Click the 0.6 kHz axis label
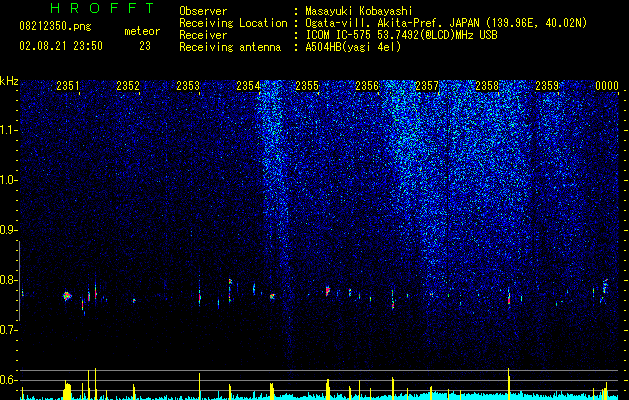The width and height of the screenshot is (629, 400). (x=9, y=380)
